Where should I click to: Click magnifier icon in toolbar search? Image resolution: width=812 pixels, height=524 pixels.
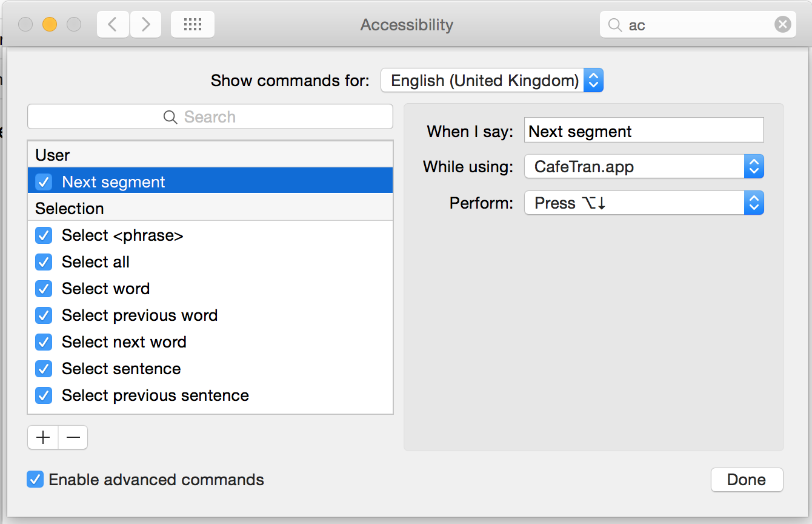coord(615,25)
